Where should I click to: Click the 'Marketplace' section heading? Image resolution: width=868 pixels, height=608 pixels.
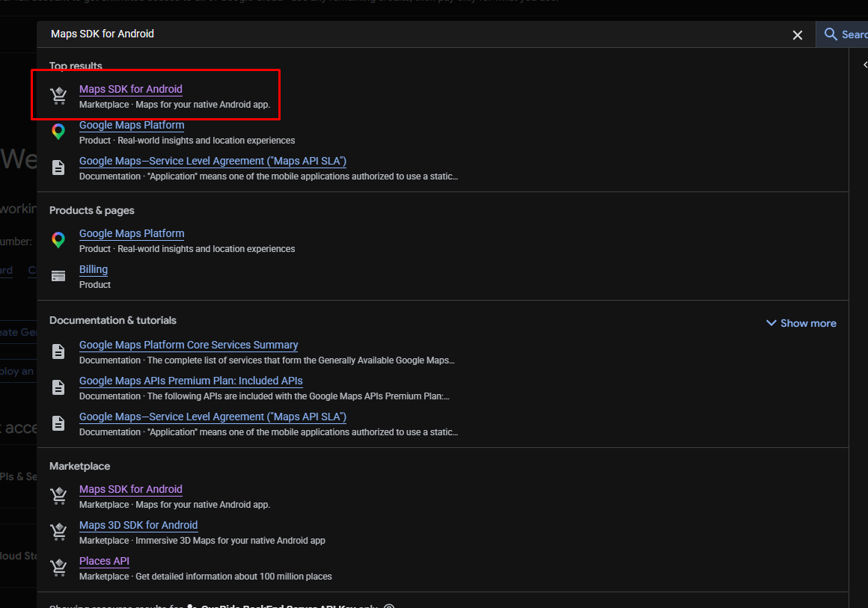tap(80, 467)
